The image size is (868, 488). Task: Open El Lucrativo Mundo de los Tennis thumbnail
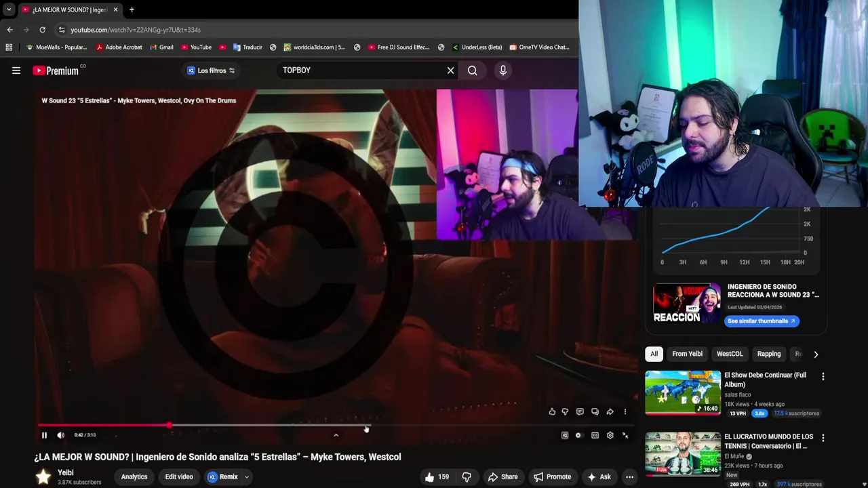click(x=683, y=454)
